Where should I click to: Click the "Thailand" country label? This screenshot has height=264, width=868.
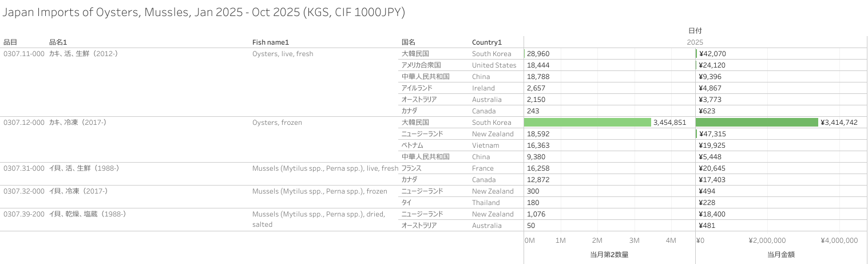click(486, 203)
